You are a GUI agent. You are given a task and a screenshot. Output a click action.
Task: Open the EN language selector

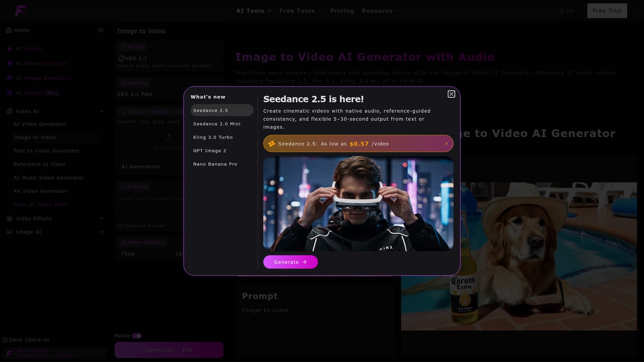pyautogui.click(x=570, y=11)
